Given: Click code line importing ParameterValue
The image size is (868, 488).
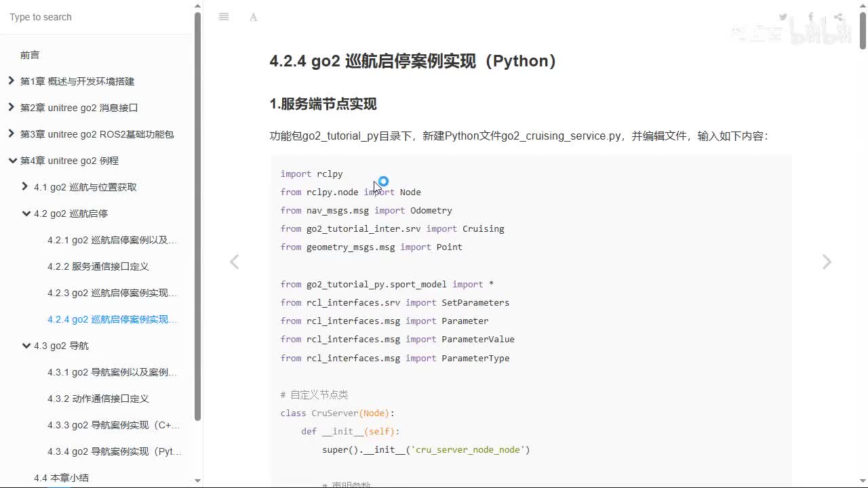Looking at the screenshot, I should (397, 339).
